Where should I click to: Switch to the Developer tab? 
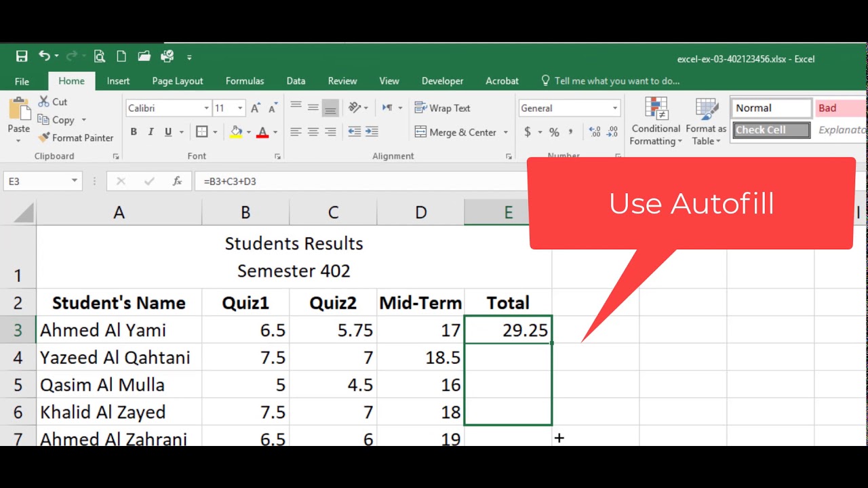tap(442, 81)
